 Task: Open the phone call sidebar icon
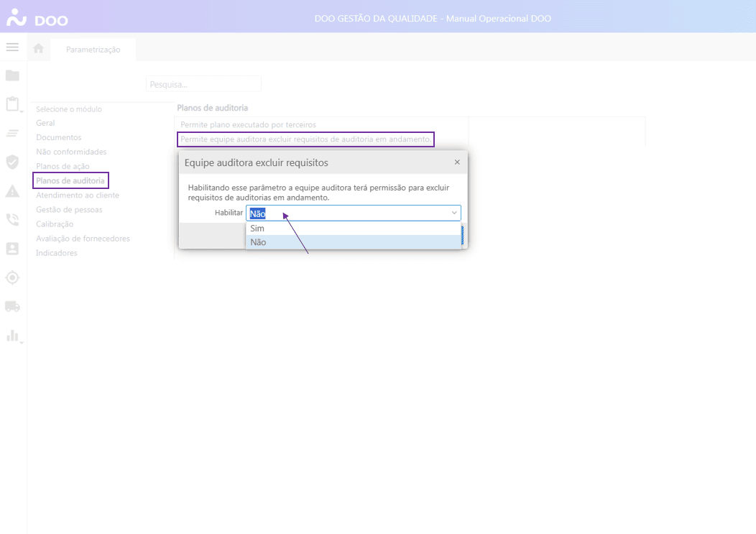click(12, 219)
